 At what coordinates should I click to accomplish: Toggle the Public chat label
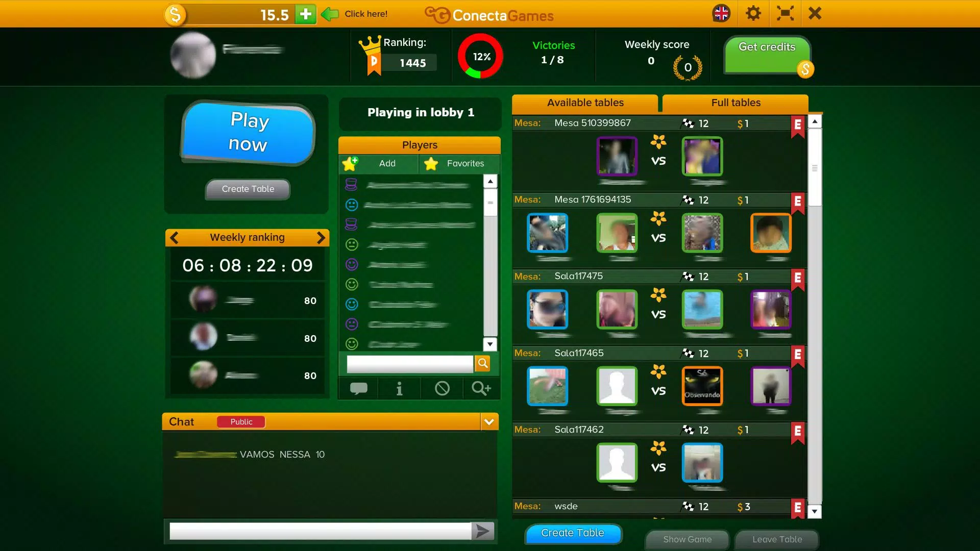(x=241, y=421)
